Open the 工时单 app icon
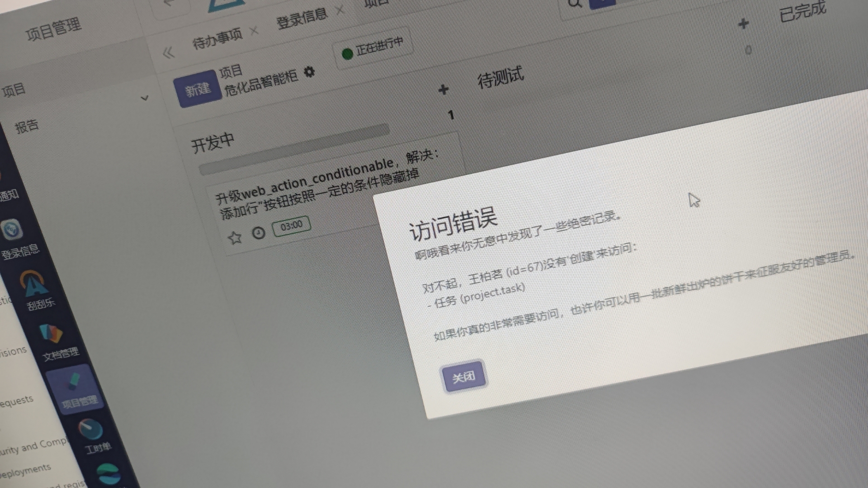Screen dimensions: 868x488 pyautogui.click(x=94, y=436)
